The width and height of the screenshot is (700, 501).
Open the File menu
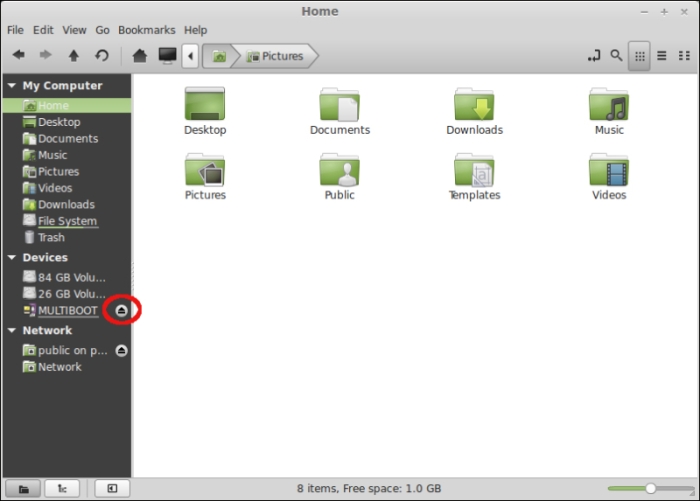pyautogui.click(x=15, y=30)
